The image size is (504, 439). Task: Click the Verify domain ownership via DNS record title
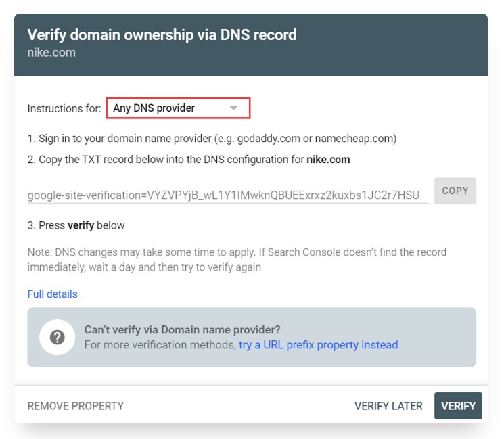tap(162, 34)
